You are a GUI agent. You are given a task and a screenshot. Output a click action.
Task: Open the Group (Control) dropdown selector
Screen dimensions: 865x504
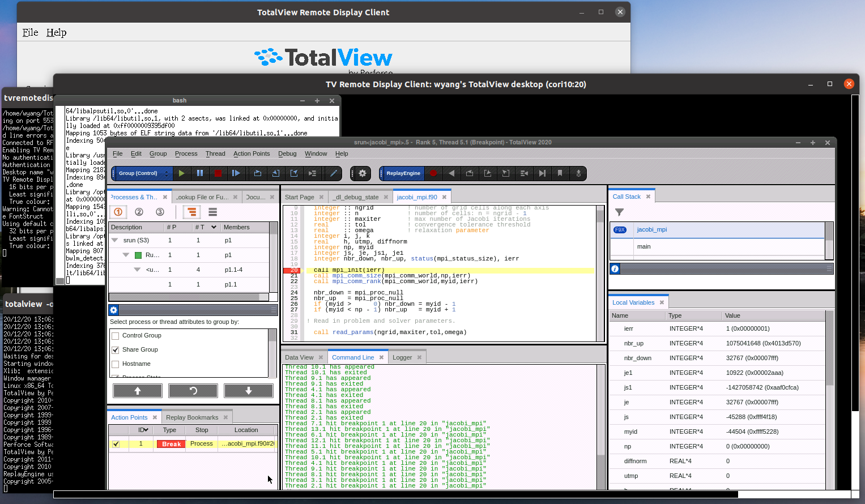click(140, 173)
